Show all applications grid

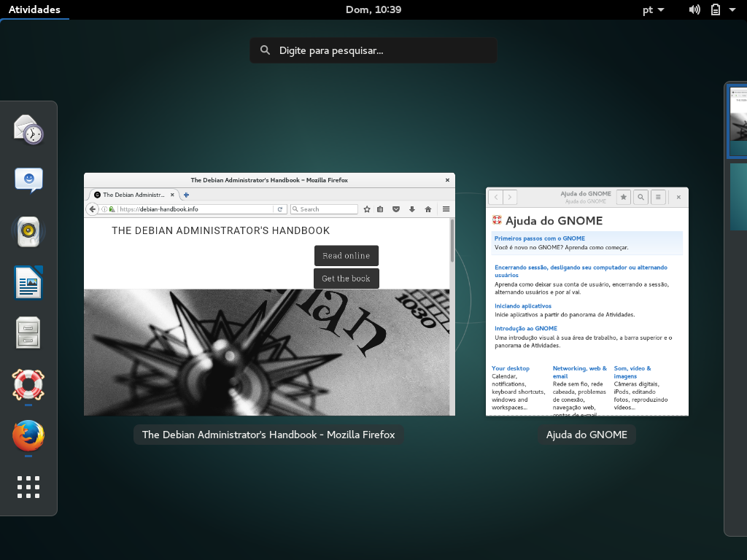(28, 487)
